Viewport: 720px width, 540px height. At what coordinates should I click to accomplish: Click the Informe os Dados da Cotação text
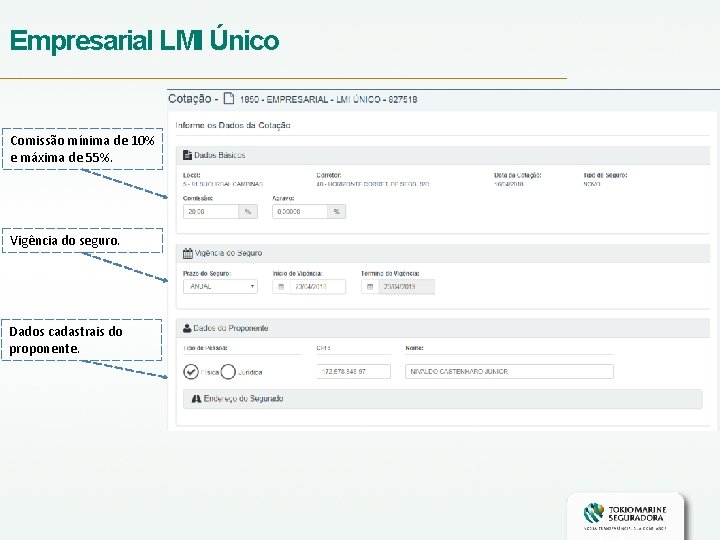coord(233,125)
